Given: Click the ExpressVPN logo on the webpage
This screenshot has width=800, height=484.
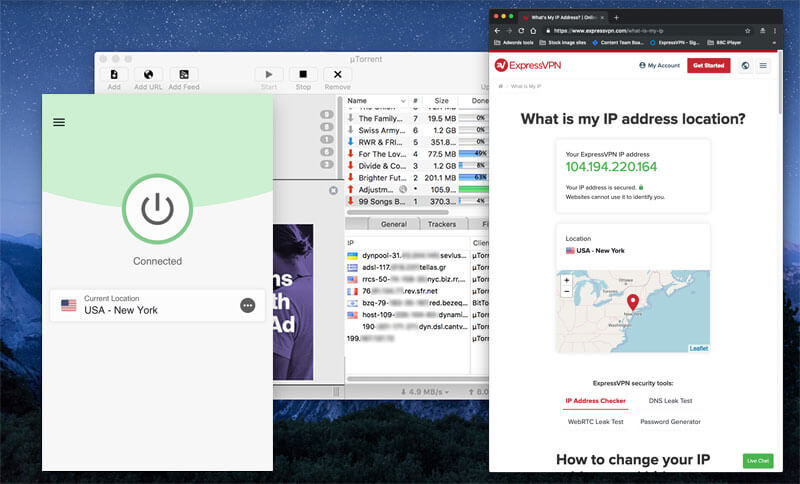Looking at the screenshot, I should click(x=528, y=65).
